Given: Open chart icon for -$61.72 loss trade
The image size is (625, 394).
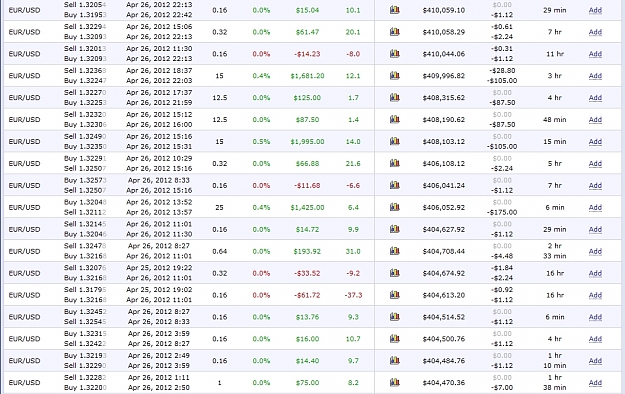Looking at the screenshot, I should tap(395, 295).
